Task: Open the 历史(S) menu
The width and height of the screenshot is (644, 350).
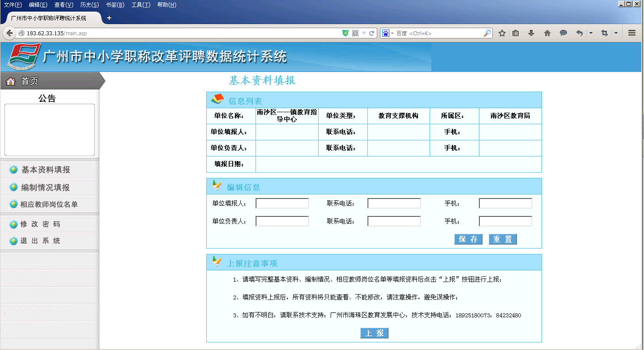Action: point(90,5)
